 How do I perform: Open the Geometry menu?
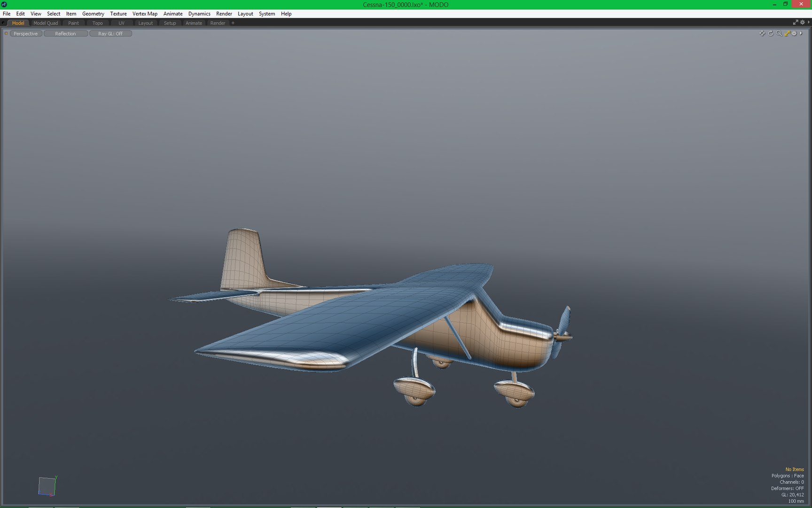[93, 14]
